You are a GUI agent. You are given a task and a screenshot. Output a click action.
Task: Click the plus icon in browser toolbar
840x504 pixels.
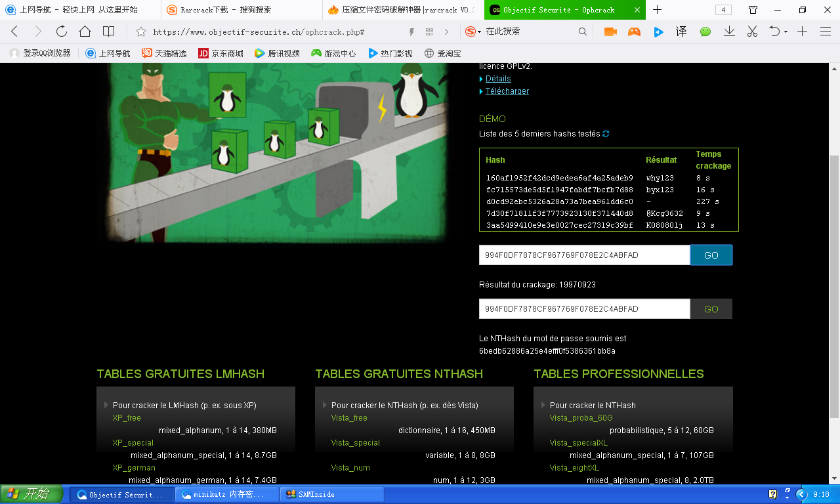pos(802,31)
